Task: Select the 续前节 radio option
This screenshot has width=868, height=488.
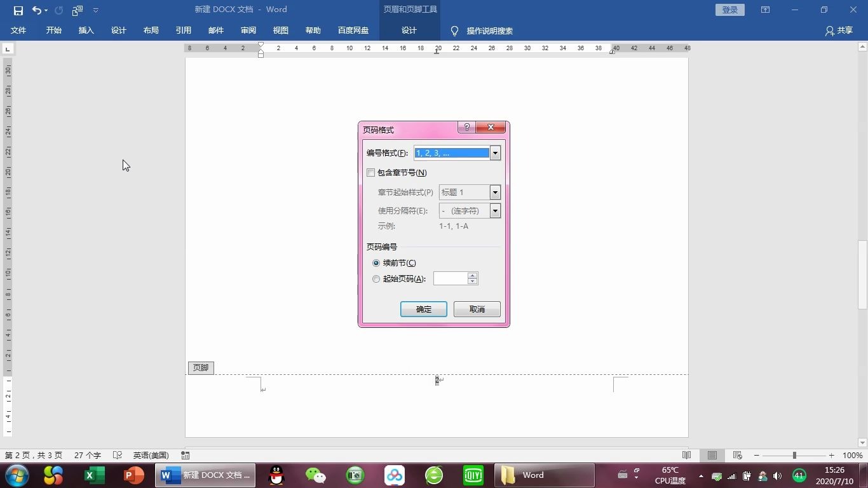Action: pyautogui.click(x=376, y=262)
